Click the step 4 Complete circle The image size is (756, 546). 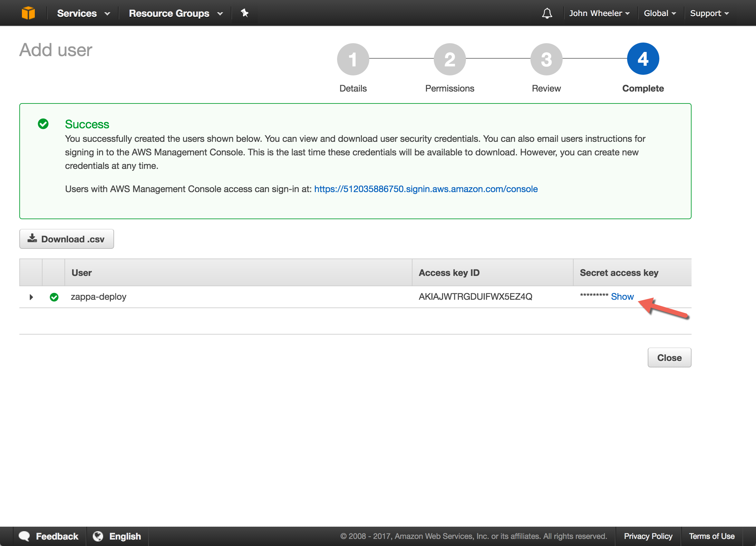(x=642, y=59)
